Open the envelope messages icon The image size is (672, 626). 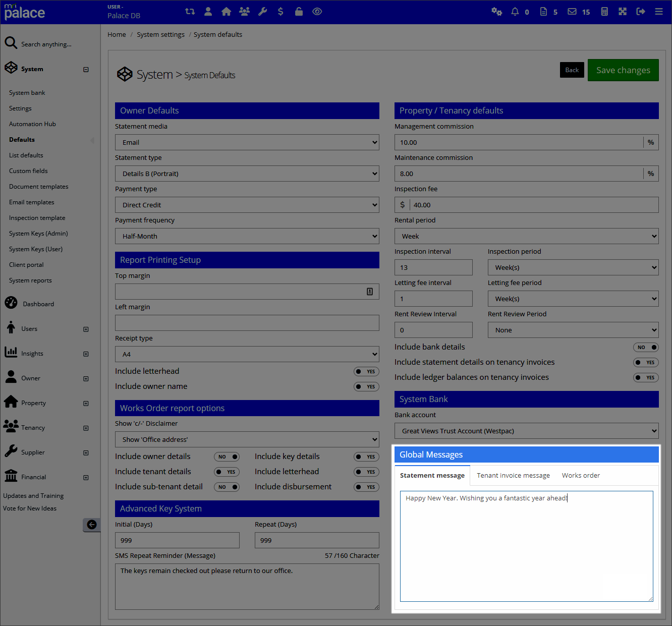pos(572,12)
